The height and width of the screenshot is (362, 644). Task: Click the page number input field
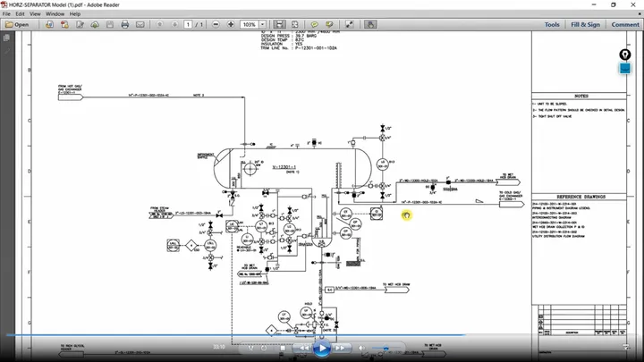coord(188,25)
